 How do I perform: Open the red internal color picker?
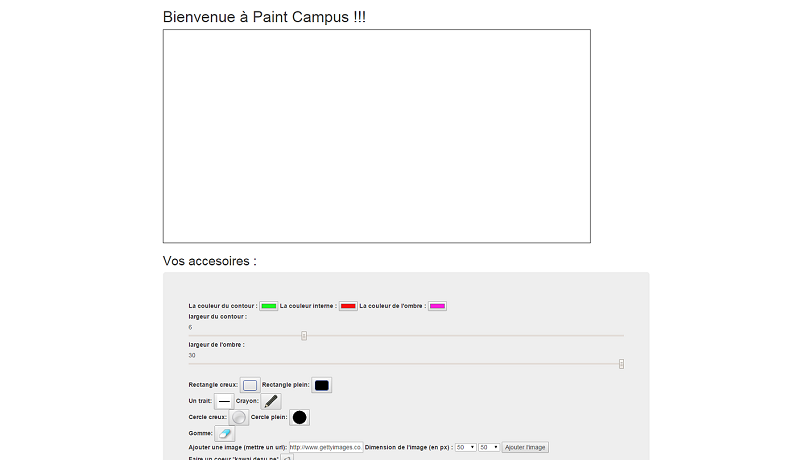(x=348, y=306)
